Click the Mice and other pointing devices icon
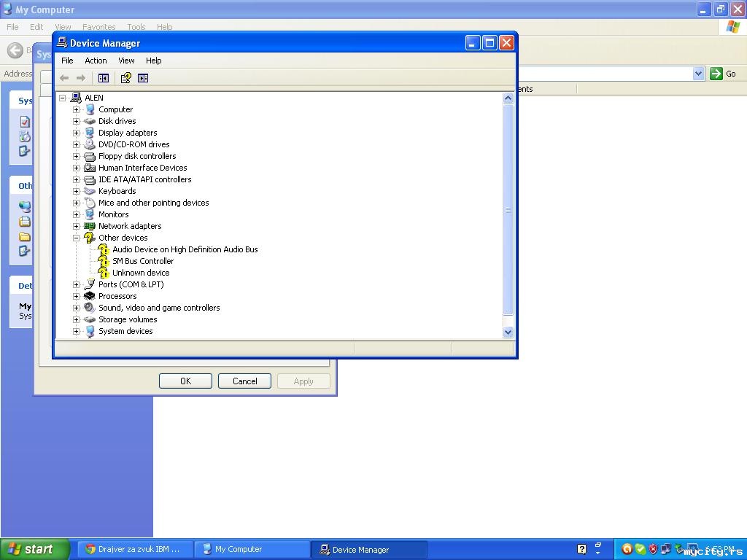747x560 pixels. pyautogui.click(x=90, y=203)
